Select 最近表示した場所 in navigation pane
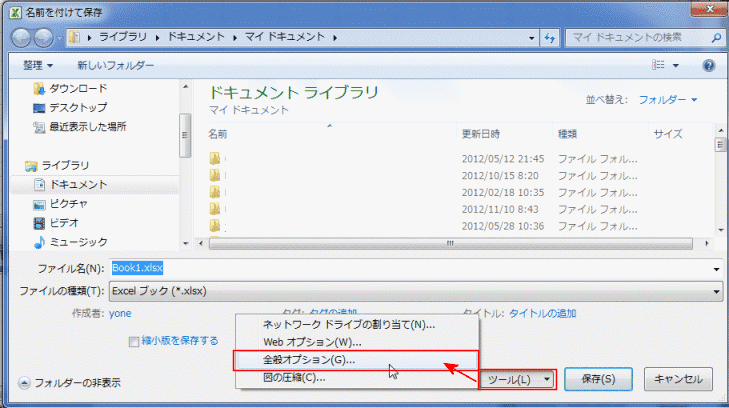 point(80,126)
